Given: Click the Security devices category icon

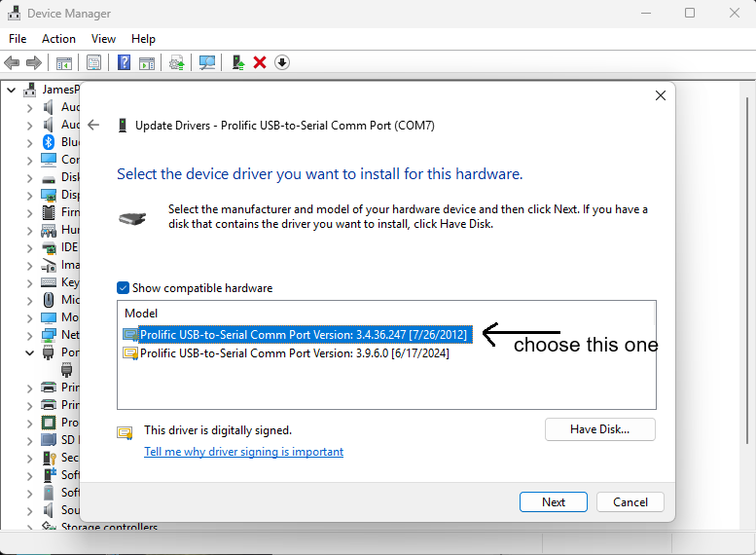Looking at the screenshot, I should (x=50, y=458).
